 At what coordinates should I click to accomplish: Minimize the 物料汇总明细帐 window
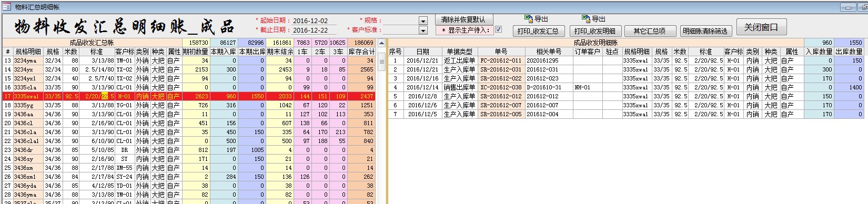coord(847,7)
